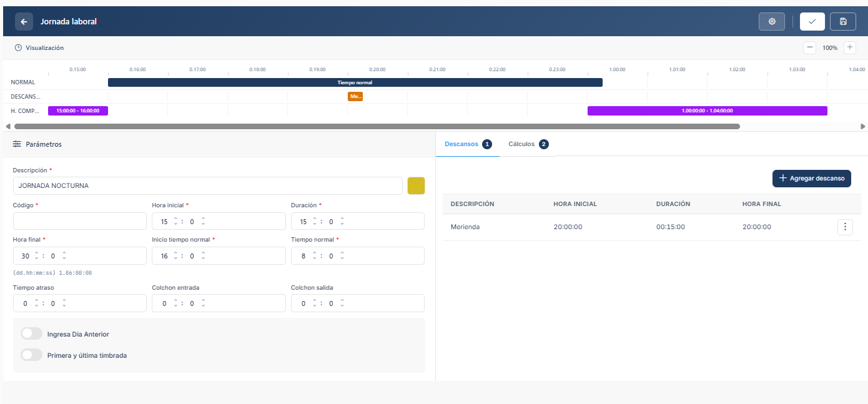Toggle Primera y última timbrada switch
Viewport: 868px width, 404px height.
click(x=32, y=355)
